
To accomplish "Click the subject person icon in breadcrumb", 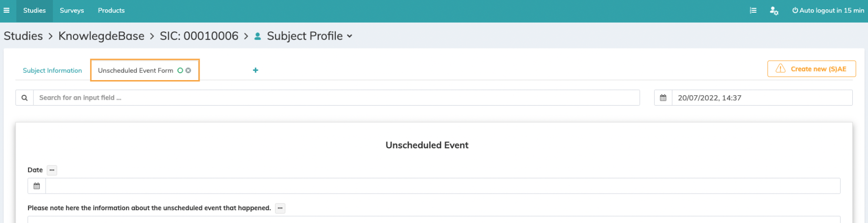I will pos(257,36).
